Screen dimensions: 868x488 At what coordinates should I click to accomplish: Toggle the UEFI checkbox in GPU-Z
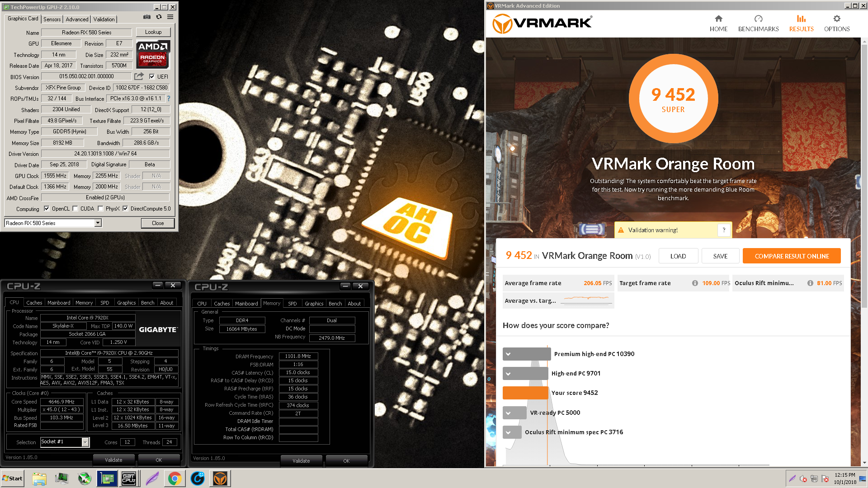152,76
